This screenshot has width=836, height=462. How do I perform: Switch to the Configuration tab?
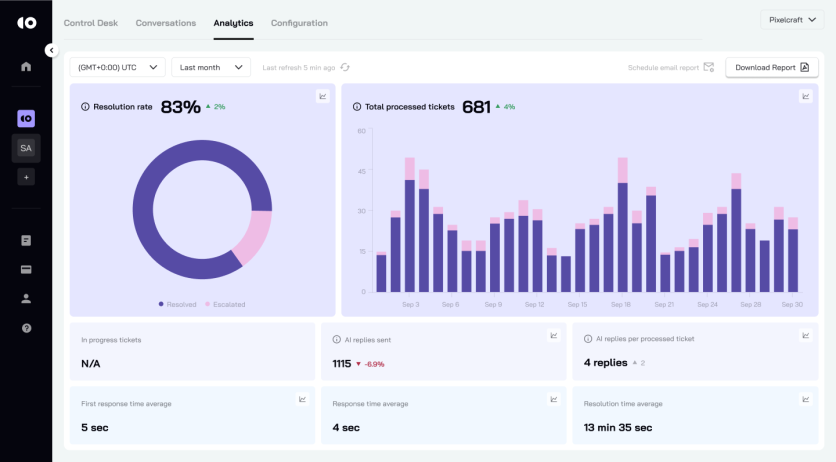(x=299, y=22)
